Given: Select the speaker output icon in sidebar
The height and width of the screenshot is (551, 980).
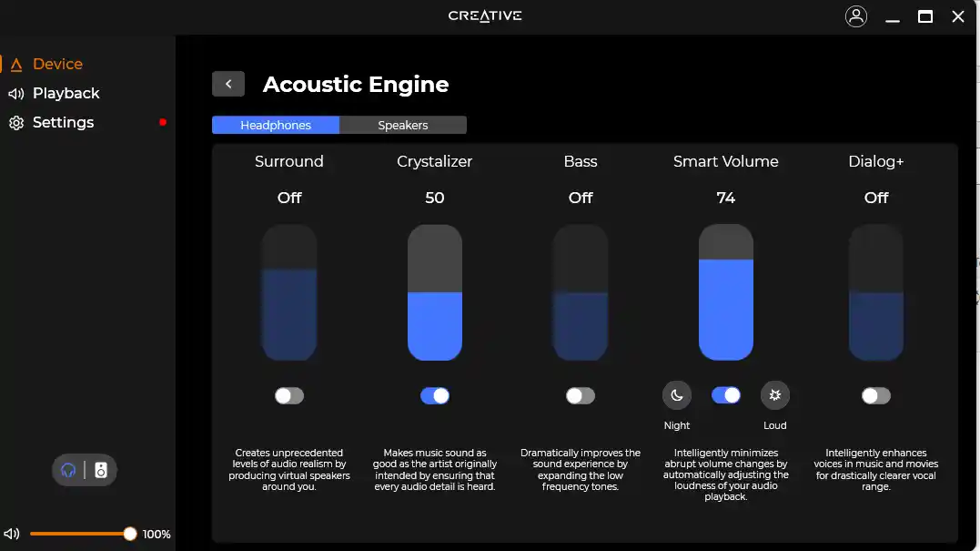Looking at the screenshot, I should tap(101, 470).
